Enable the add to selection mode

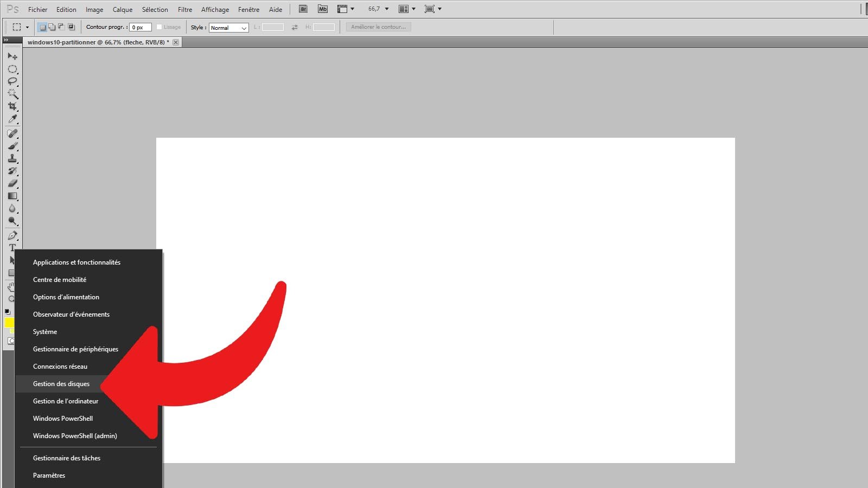52,27
